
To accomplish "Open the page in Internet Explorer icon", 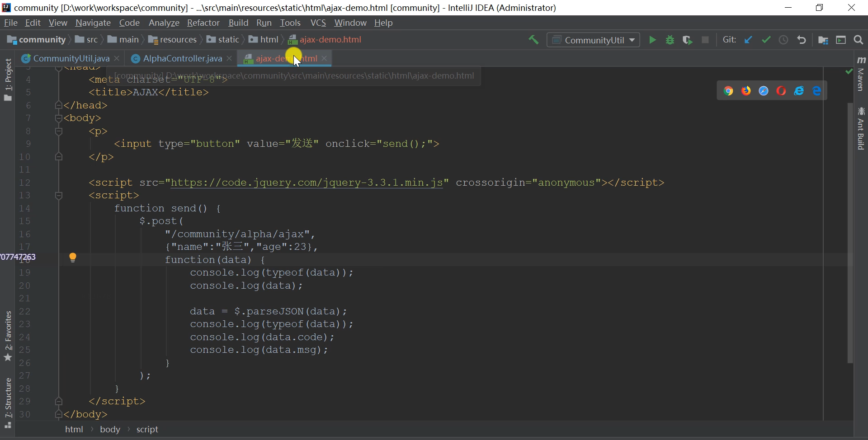I will [x=799, y=91].
